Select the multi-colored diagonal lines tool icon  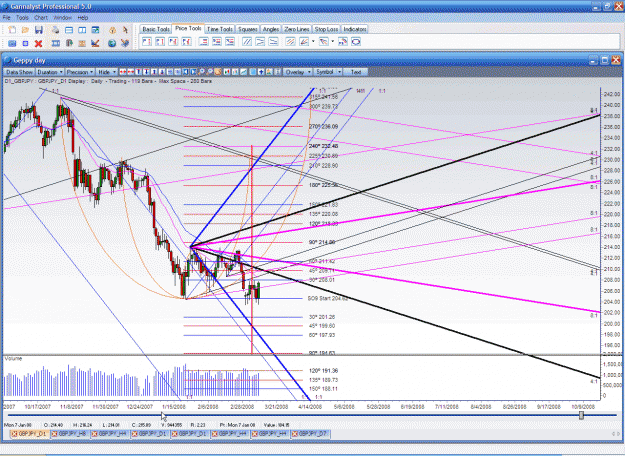coord(291,41)
